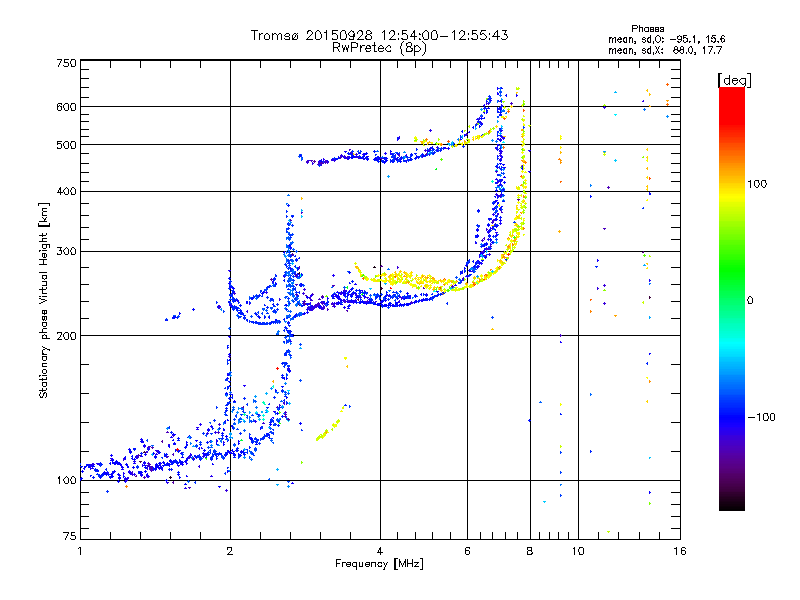Click the plot title 'Tromsø 20150928 12:54:00-12:55:43'
This screenshot has height=600, width=800.
tap(379, 35)
